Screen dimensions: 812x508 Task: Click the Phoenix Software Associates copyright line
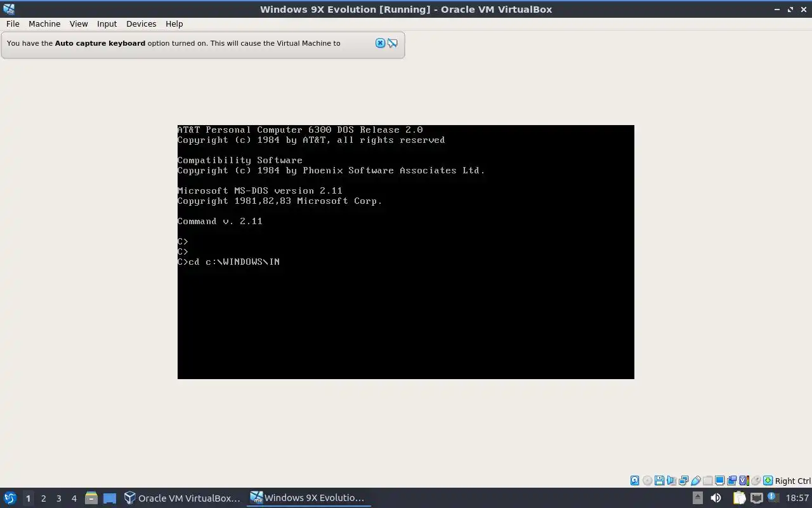(331, 170)
